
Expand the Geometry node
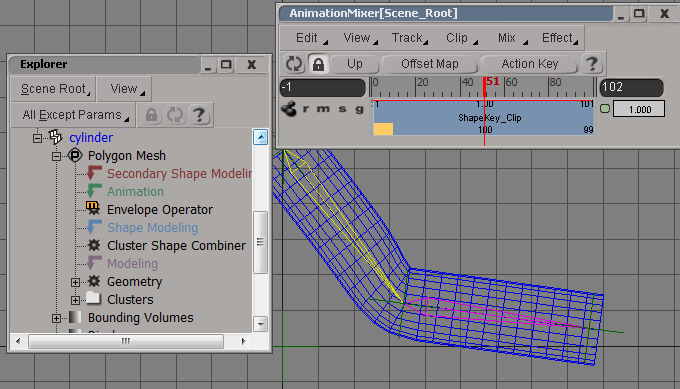(75, 282)
